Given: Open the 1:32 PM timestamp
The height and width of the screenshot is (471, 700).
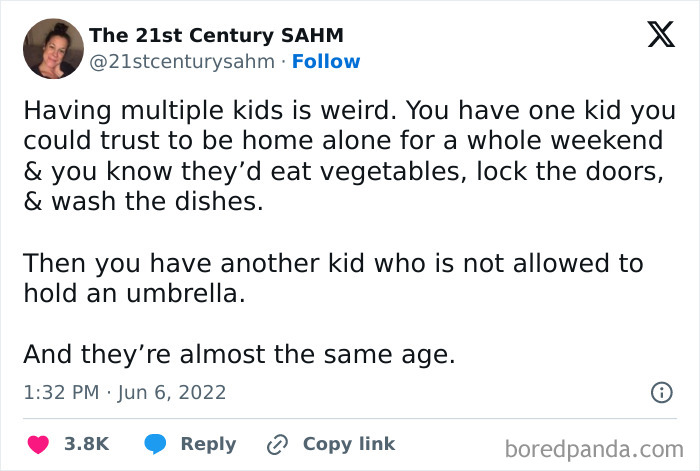Looking at the screenshot, I should 58,393.
